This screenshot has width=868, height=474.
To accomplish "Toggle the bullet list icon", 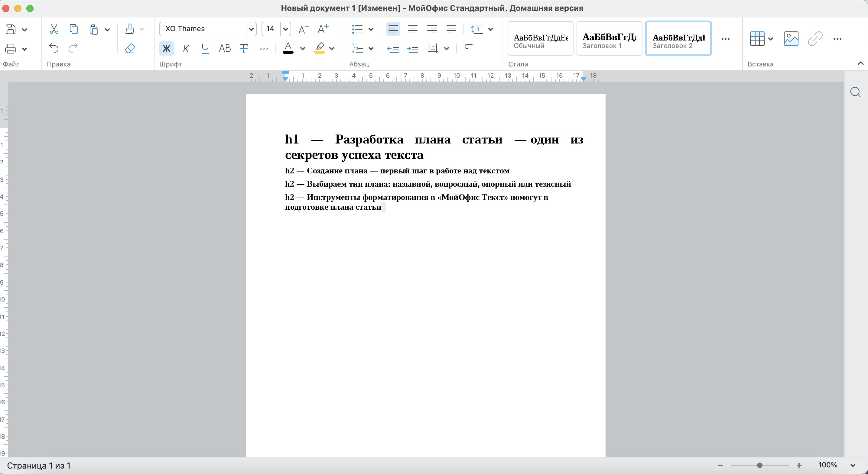I will (x=357, y=29).
